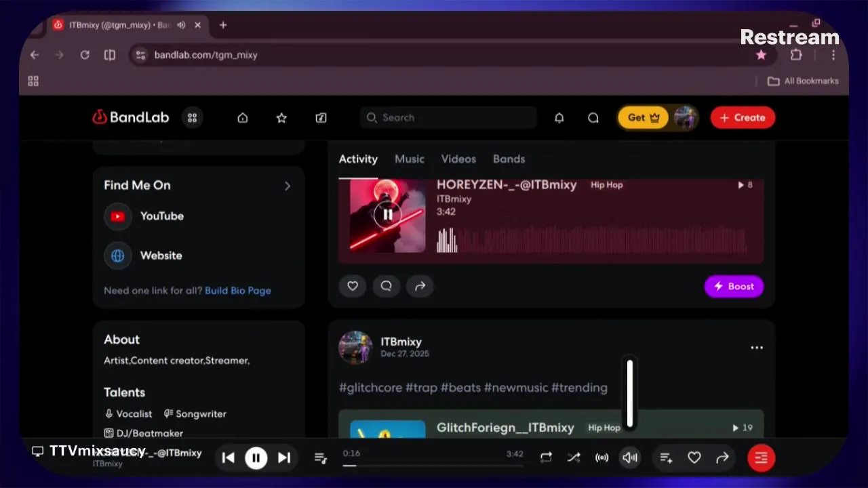
Task: Open the GlitchForiegn__ITBmixy track title
Action: (x=505, y=428)
